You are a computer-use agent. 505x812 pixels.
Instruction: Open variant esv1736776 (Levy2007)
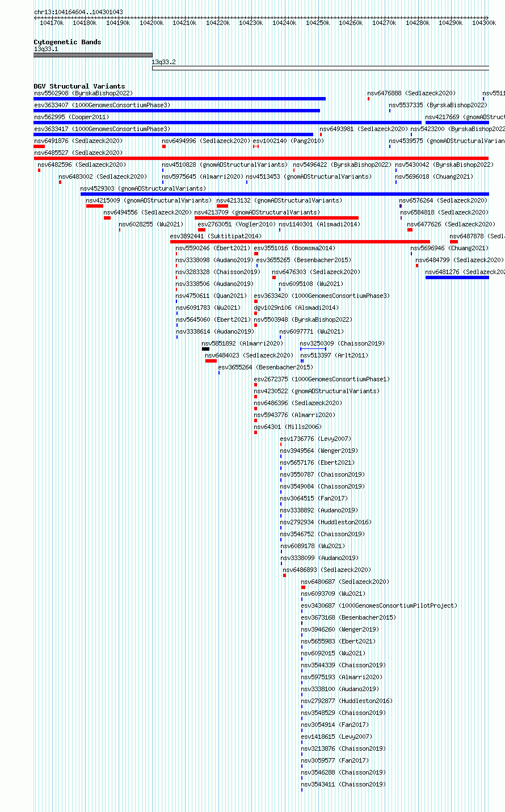pos(281,444)
